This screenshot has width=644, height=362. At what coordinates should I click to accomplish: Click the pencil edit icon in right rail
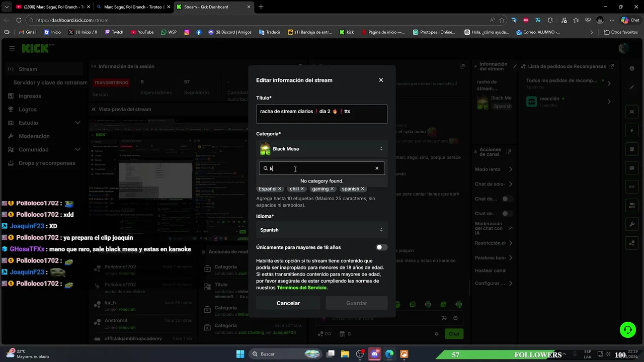point(632,87)
